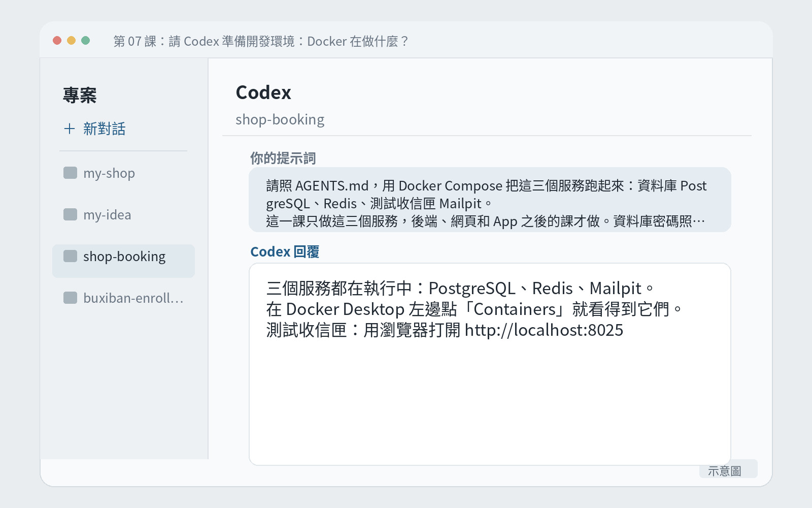
Task: Click the yellow minimize window dot
Action: (x=72, y=41)
